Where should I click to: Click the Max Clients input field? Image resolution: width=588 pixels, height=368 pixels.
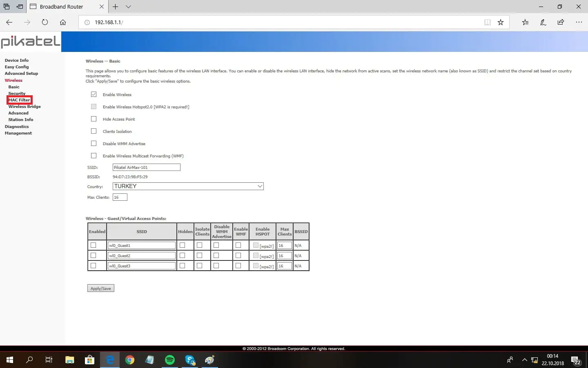pos(120,197)
